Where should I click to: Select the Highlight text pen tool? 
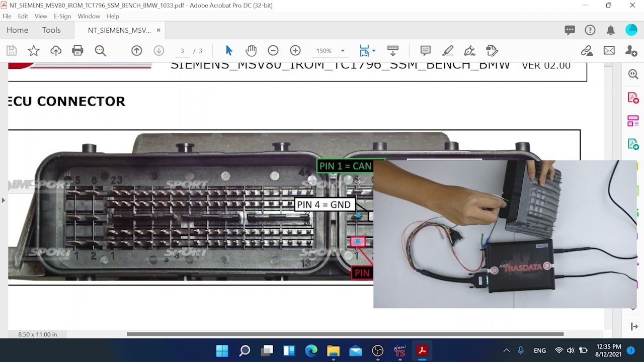point(448,51)
